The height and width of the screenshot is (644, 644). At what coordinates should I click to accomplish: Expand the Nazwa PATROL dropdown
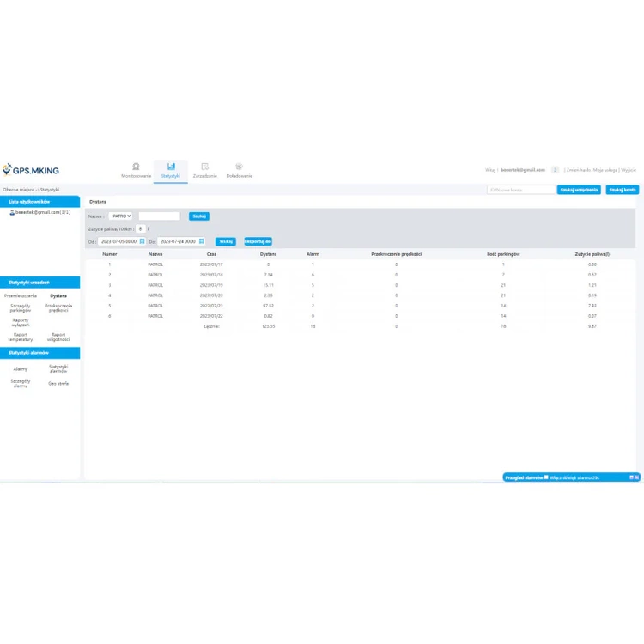(121, 216)
